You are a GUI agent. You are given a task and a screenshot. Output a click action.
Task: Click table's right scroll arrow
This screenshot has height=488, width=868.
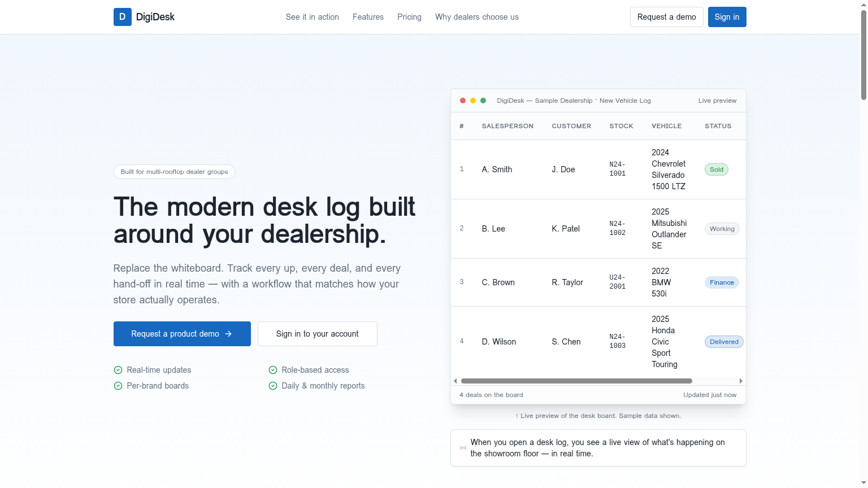click(741, 381)
